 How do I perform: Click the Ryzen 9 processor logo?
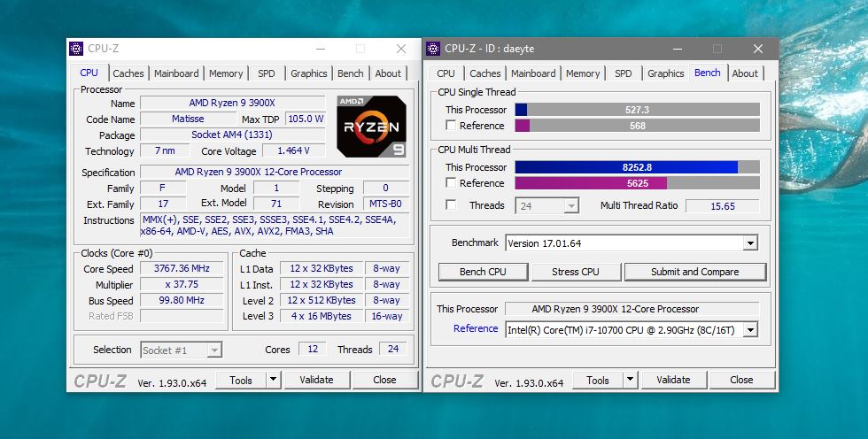371,127
